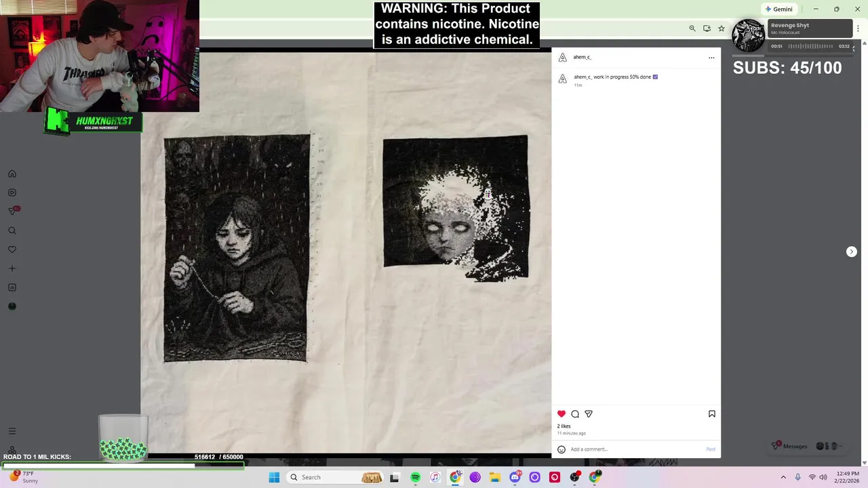Click the '11 minutes ago' timestamp
The height and width of the screenshot is (488, 868).
572,433
